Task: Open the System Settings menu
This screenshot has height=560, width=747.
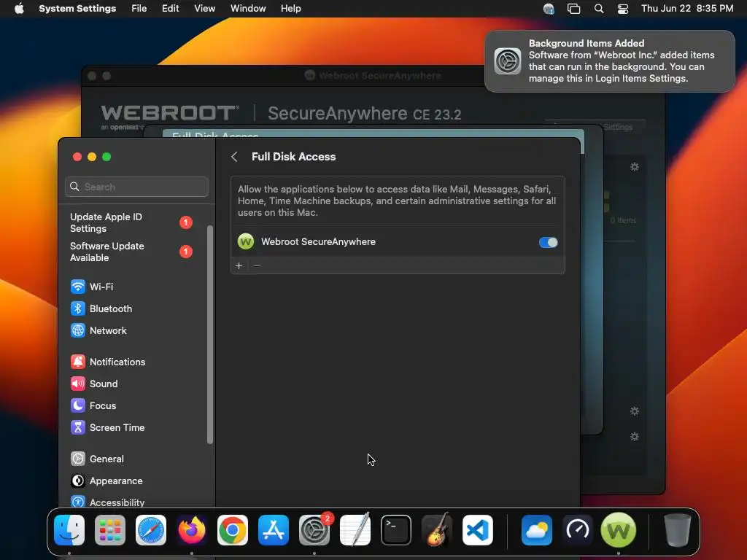Action: point(77,9)
